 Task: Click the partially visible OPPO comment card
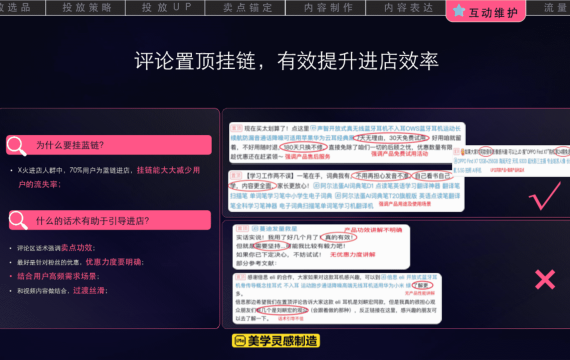511,160
